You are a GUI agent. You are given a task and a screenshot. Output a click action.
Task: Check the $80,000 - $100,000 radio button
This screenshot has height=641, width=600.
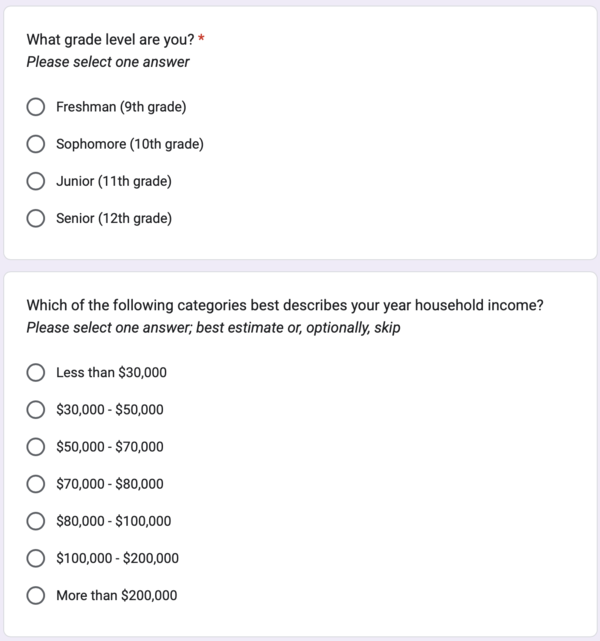(x=36, y=521)
